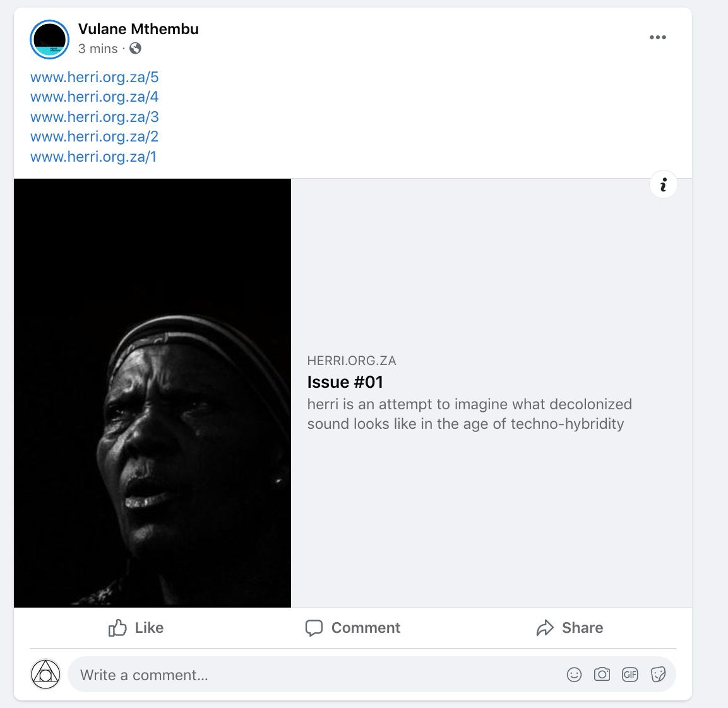Open link www.herri.org.za/2
The width and height of the screenshot is (728, 708).
tap(94, 136)
